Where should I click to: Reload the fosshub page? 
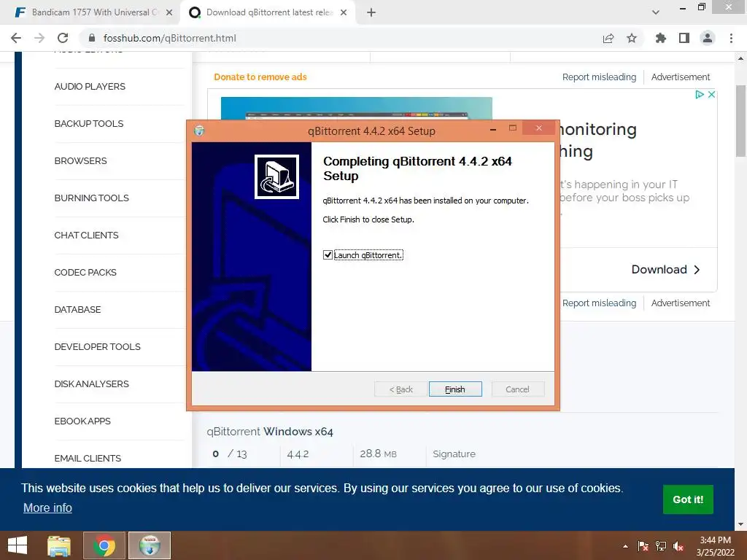(x=63, y=38)
